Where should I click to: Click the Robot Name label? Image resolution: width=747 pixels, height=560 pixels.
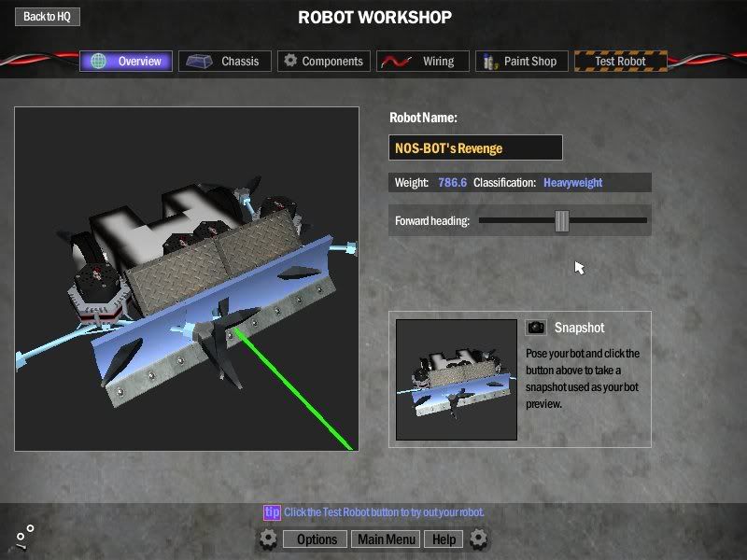[x=424, y=118]
